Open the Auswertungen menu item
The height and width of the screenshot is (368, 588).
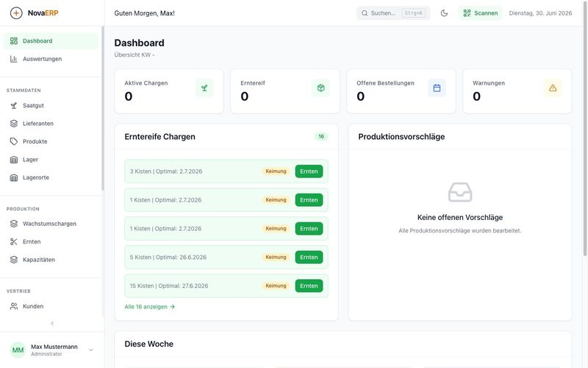tap(51, 59)
